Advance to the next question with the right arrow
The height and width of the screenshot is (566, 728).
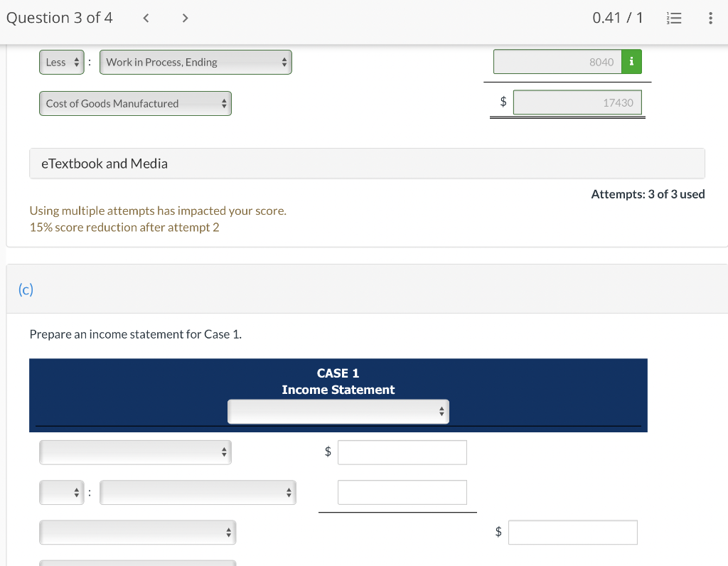click(185, 18)
